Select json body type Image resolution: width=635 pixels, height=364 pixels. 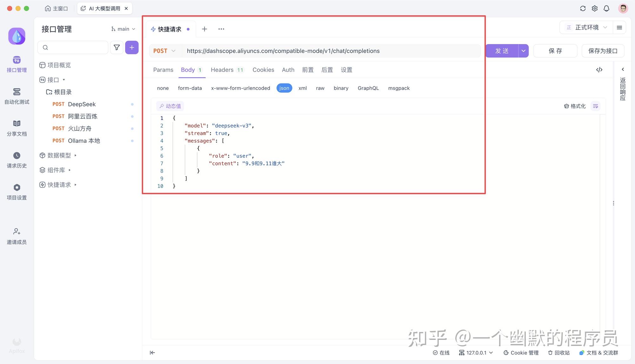284,88
